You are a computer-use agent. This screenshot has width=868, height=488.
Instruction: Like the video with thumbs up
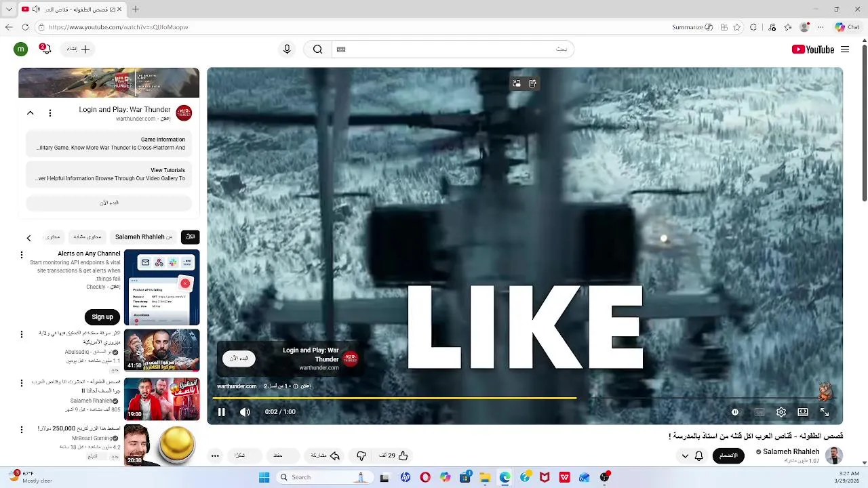pos(395,455)
